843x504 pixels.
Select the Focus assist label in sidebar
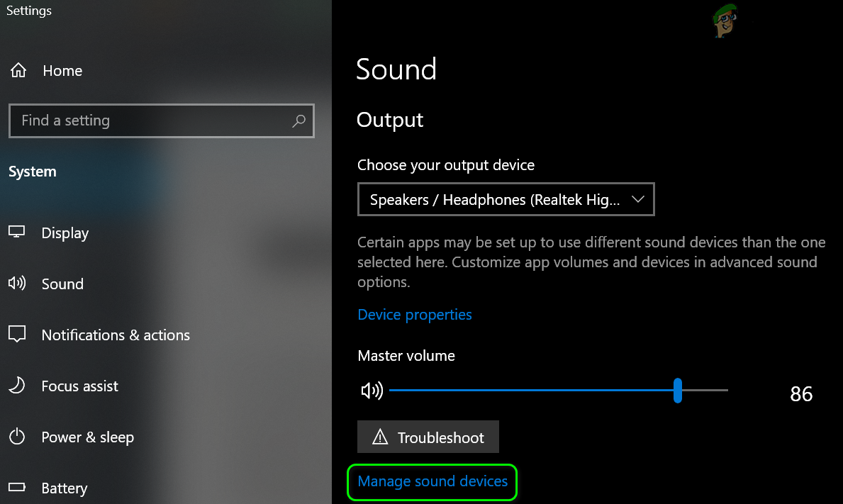(x=79, y=386)
